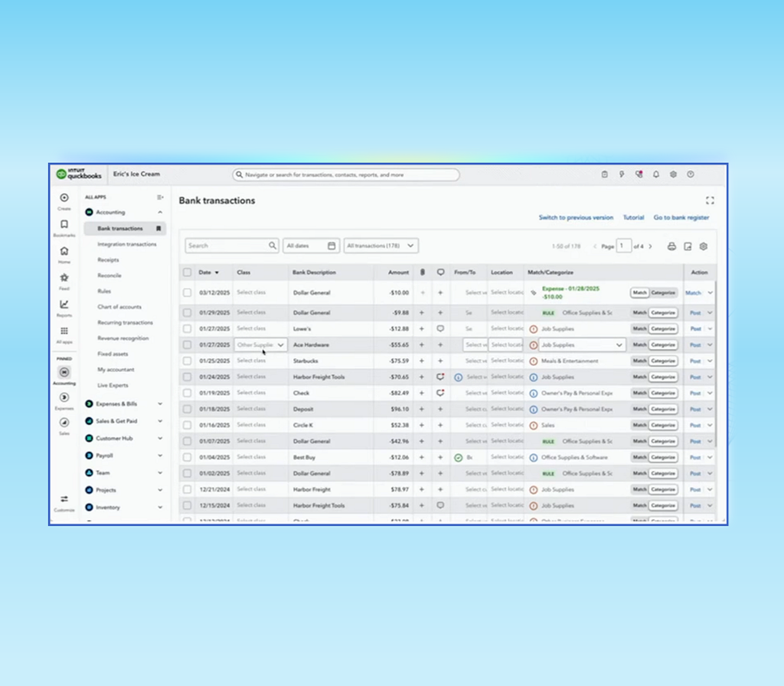Open Reports chart icon in left rail

(64, 305)
